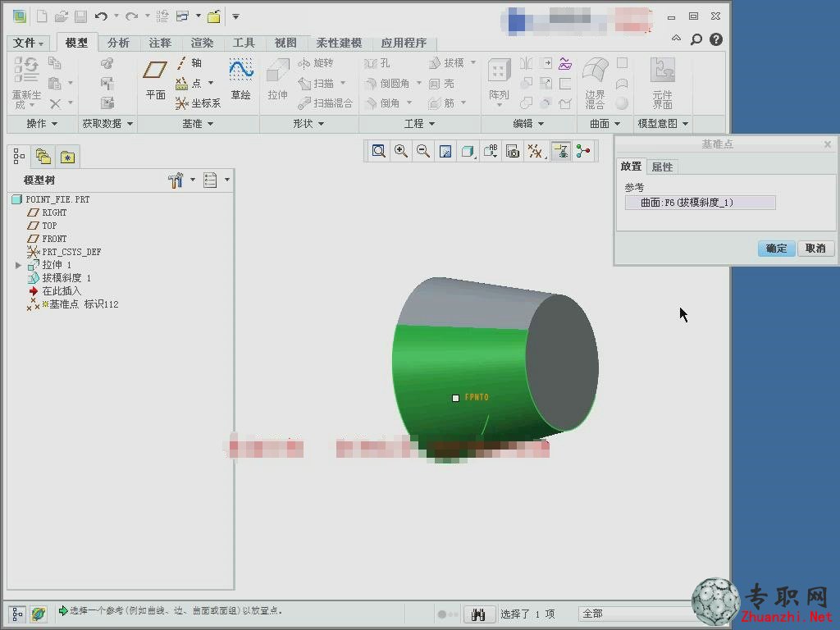Viewport: 840px width, 630px height.
Task: Click the command search magnifier icon
Action: click(x=696, y=39)
